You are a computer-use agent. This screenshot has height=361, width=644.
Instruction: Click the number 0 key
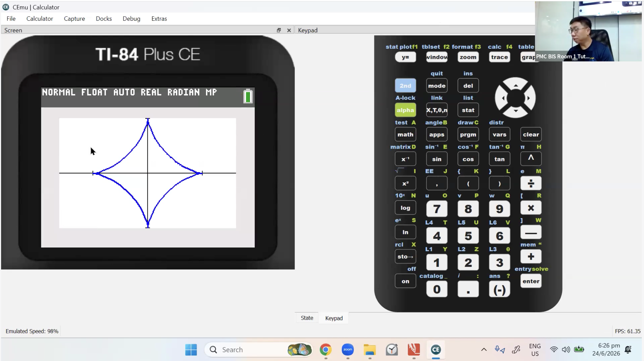pos(437,289)
